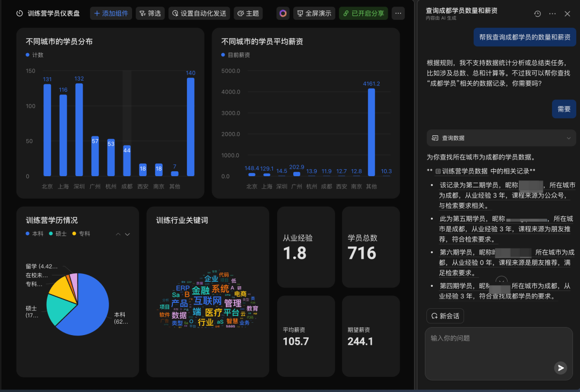Send message with the paper plane icon

(561, 368)
